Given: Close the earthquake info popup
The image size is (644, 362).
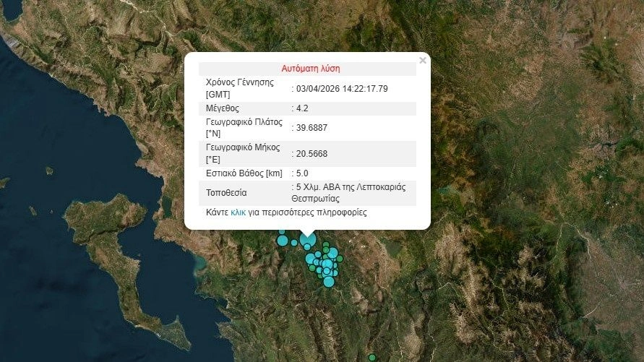Looking at the screenshot, I should (x=423, y=61).
